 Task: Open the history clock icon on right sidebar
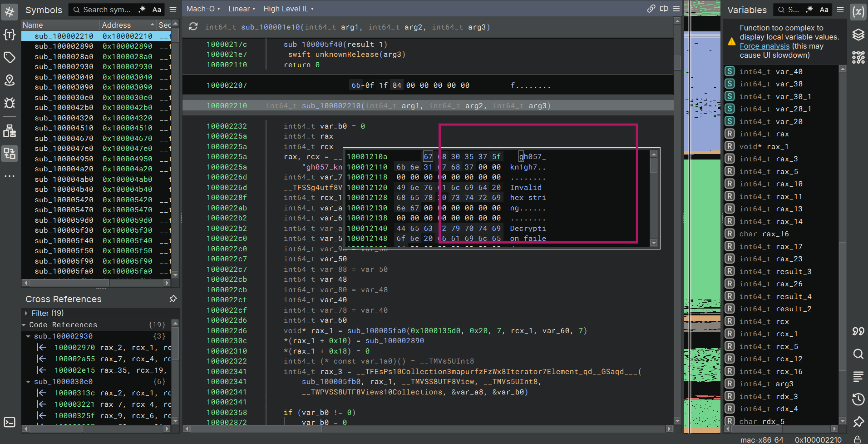(858, 399)
